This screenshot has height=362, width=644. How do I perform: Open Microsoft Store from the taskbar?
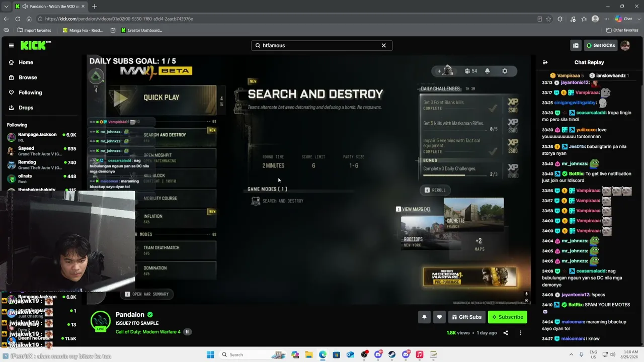337,355
